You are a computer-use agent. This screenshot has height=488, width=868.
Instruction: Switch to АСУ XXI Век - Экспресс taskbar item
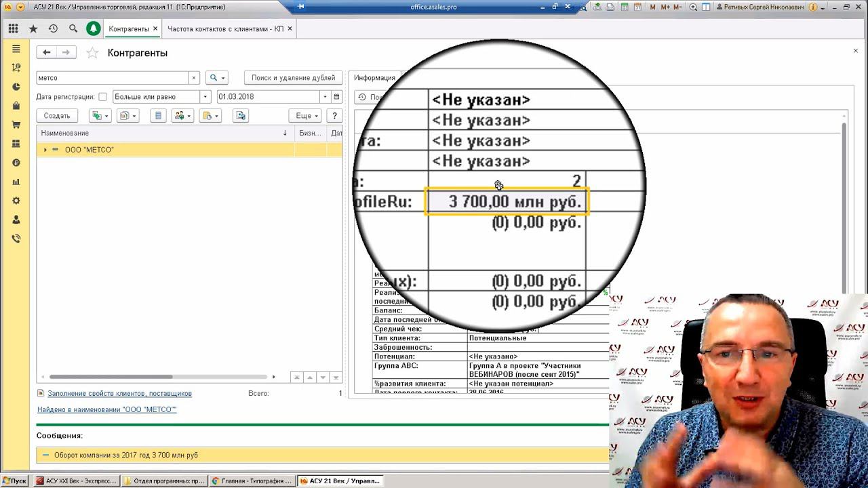coord(76,481)
